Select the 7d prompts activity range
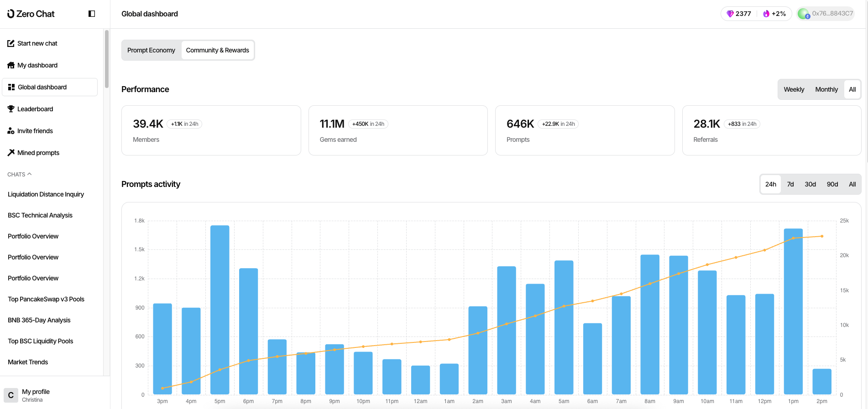The height and width of the screenshot is (409, 868). click(790, 184)
